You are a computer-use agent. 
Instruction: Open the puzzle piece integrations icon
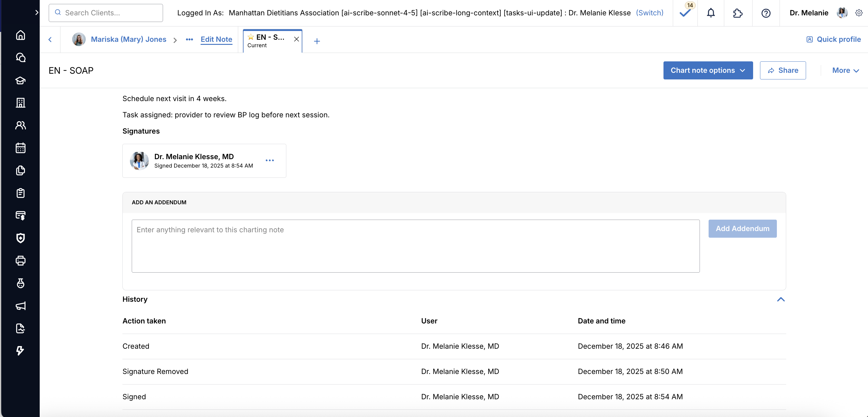[737, 13]
